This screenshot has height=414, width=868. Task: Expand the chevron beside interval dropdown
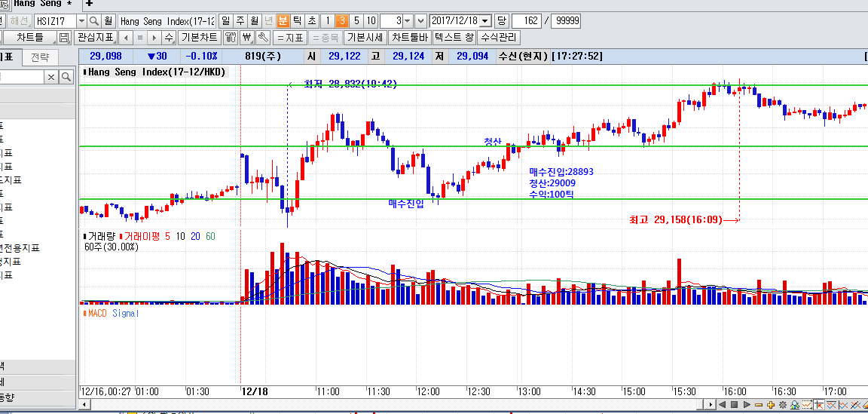420,21
